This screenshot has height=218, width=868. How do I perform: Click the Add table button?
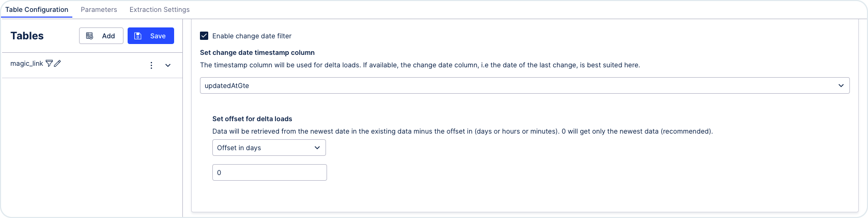101,36
